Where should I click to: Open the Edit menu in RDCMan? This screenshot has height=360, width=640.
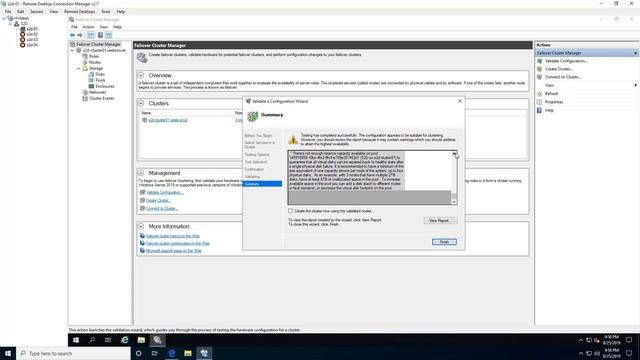click(x=20, y=12)
